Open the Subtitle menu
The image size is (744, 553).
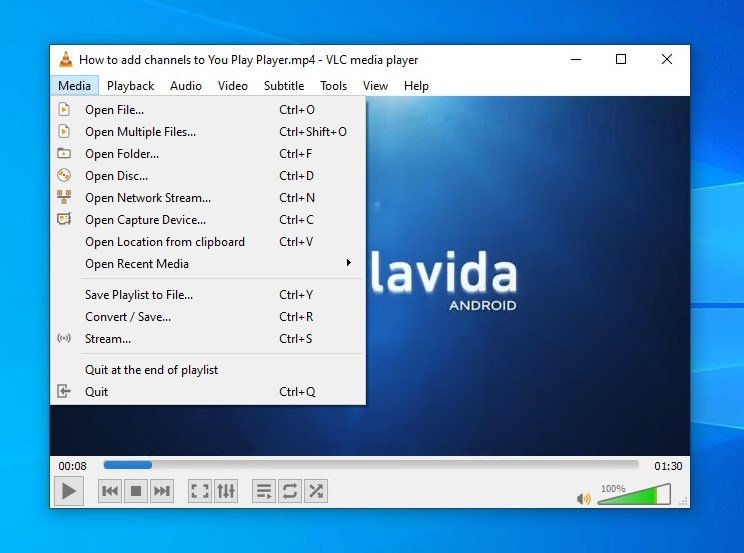pos(284,86)
